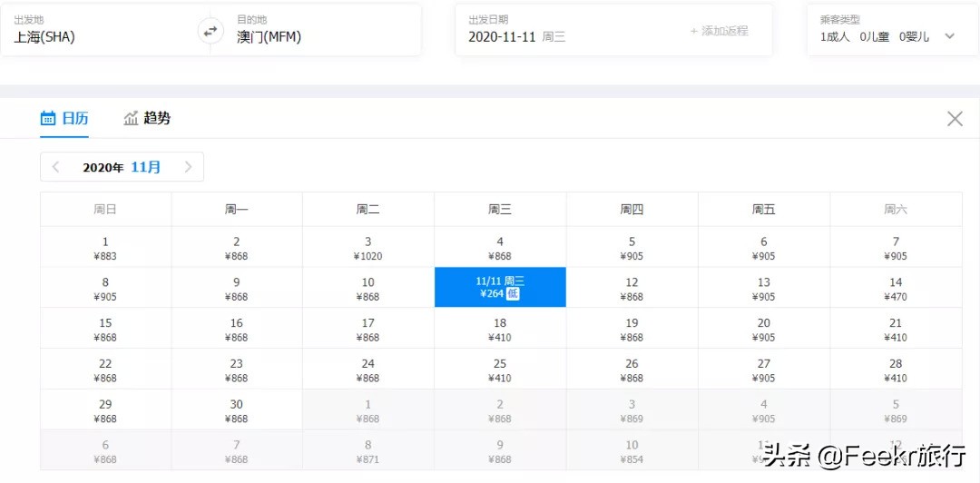
Task: Select November 9 priced ¥868
Action: (237, 288)
